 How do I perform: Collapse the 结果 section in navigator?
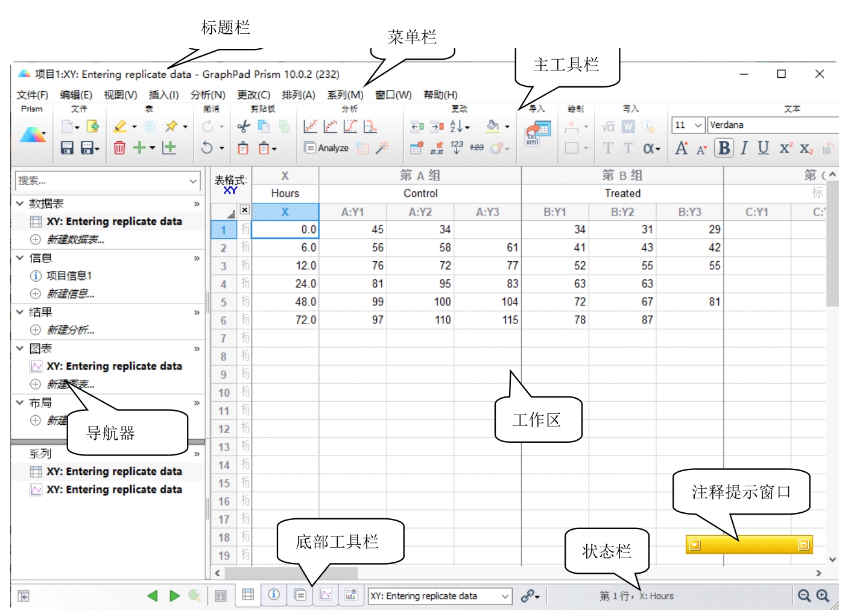click(20, 312)
